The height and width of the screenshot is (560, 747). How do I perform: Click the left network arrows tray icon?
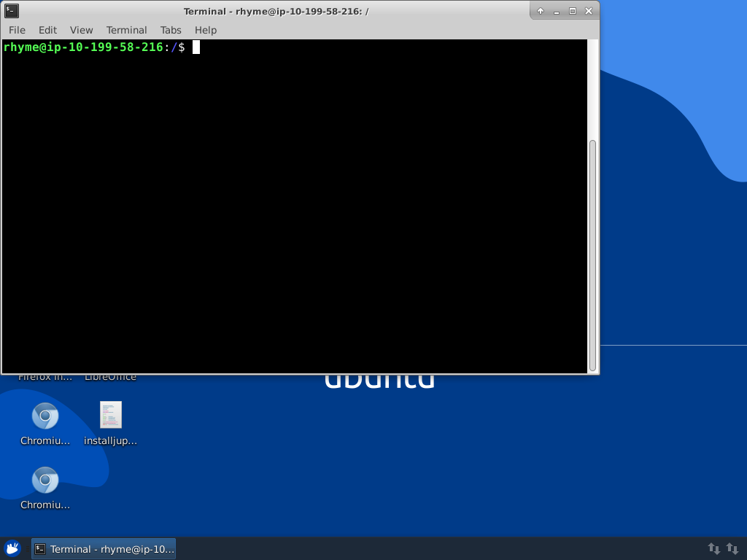(x=713, y=549)
